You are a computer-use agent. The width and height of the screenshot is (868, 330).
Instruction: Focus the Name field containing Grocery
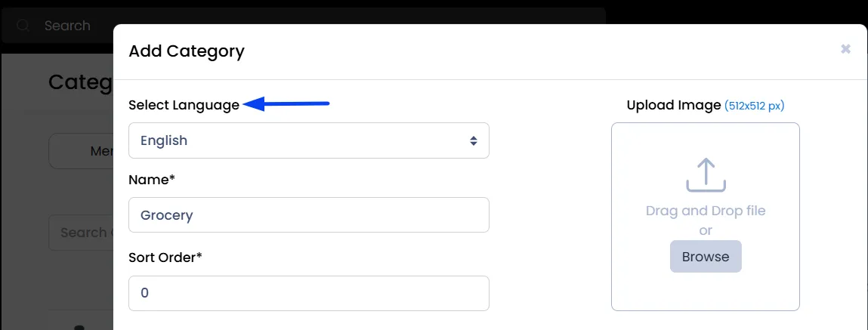(309, 214)
